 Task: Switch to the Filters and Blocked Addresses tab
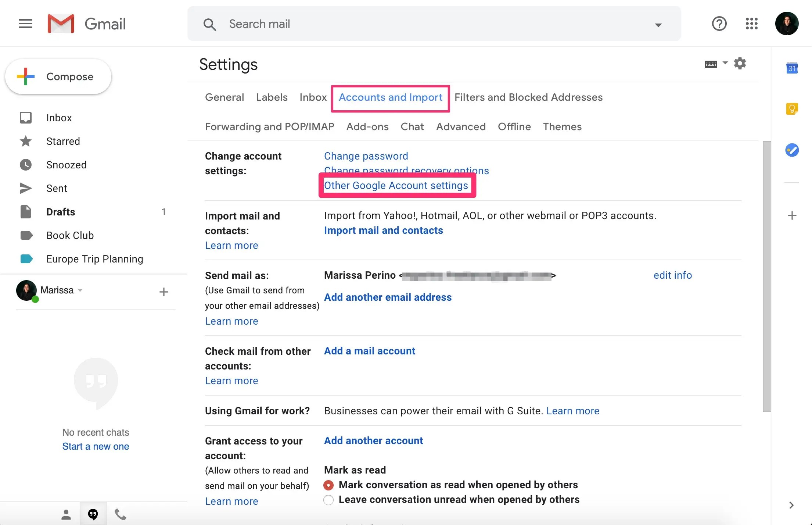pos(528,97)
